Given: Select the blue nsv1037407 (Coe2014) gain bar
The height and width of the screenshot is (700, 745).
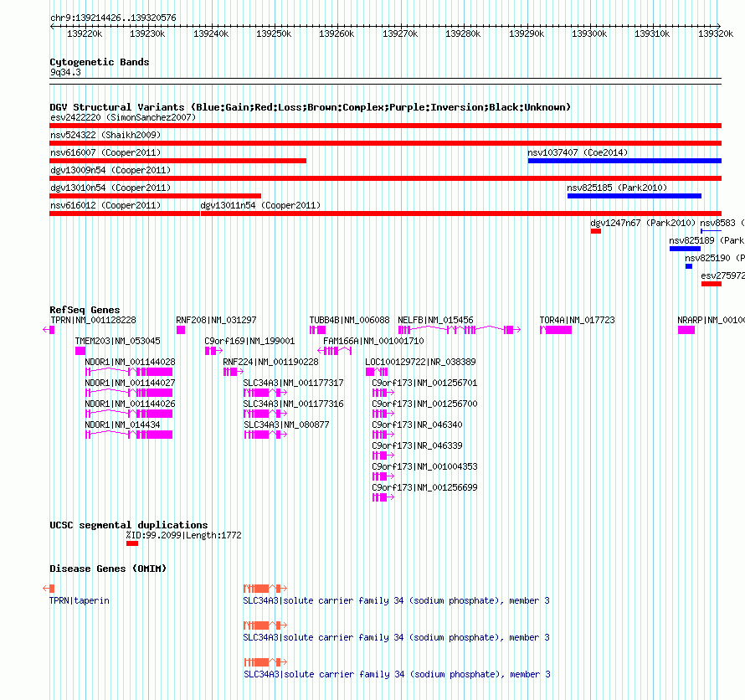Looking at the screenshot, I should [x=624, y=161].
